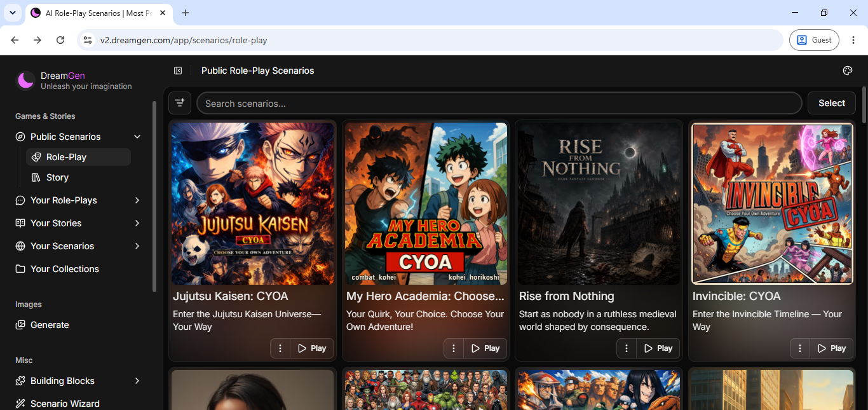Click the Building Blocks puzzle icon
This screenshot has height=410, width=868.
tap(20, 381)
